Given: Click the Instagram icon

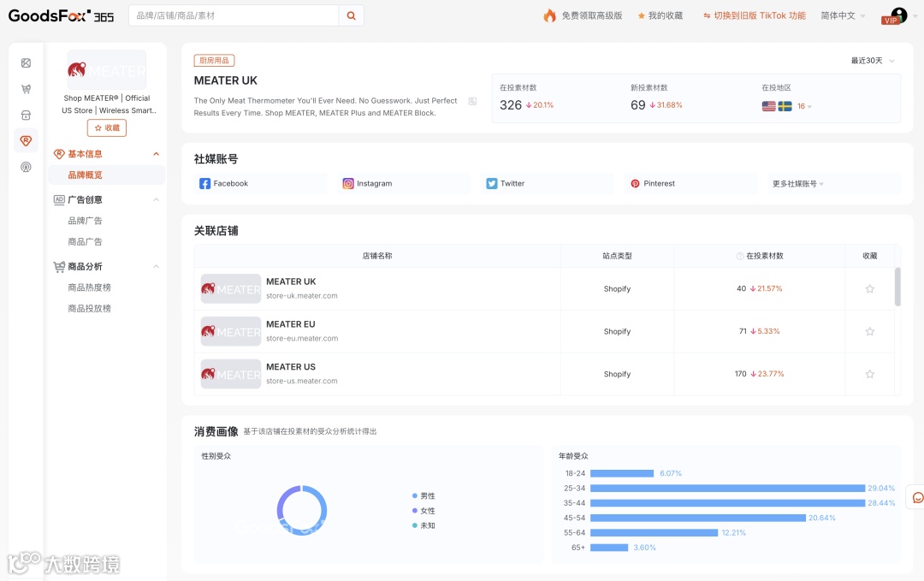Looking at the screenshot, I should point(348,184).
